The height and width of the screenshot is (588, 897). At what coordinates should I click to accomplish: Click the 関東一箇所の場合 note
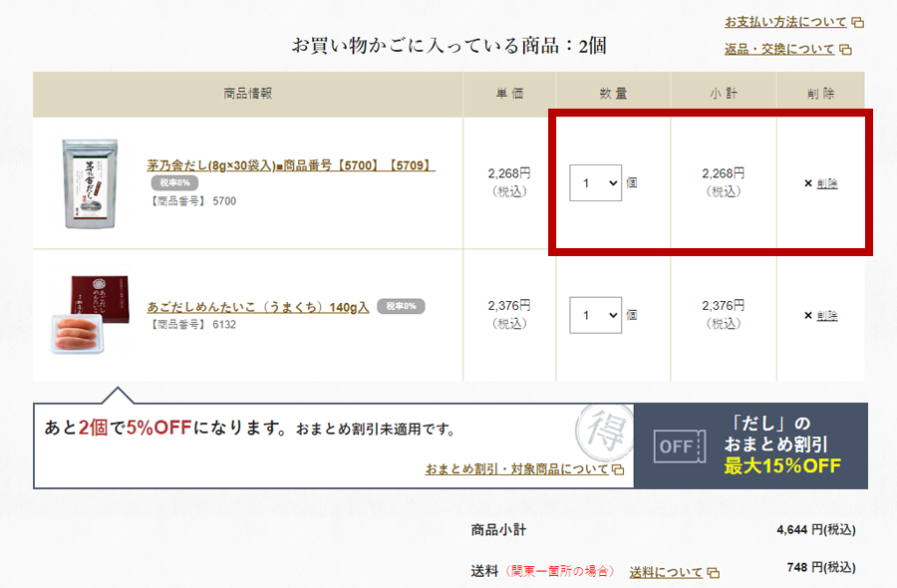point(560,571)
